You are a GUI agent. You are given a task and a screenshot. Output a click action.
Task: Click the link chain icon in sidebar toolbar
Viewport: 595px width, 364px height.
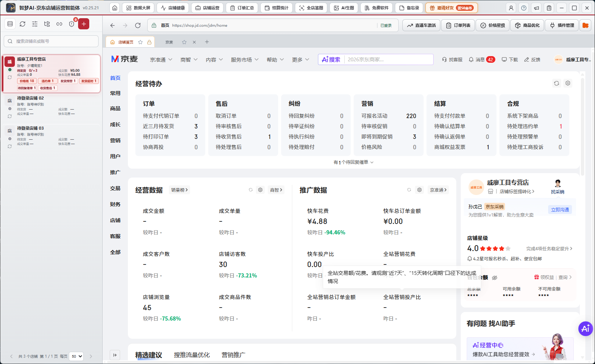pyautogui.click(x=59, y=24)
